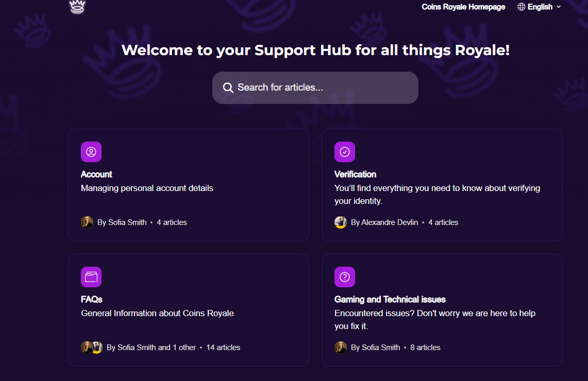Click the FAQs stacked author avatars
This screenshot has width=588, height=381.
click(92, 348)
